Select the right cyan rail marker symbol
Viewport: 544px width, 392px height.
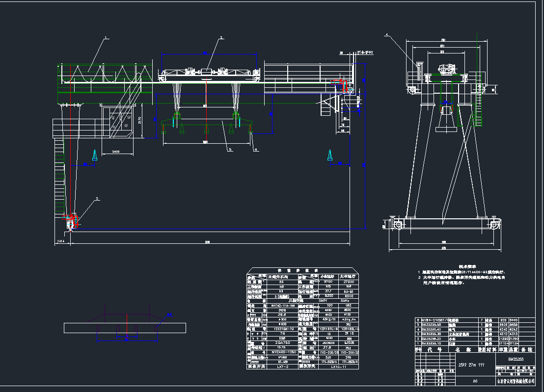330,156
